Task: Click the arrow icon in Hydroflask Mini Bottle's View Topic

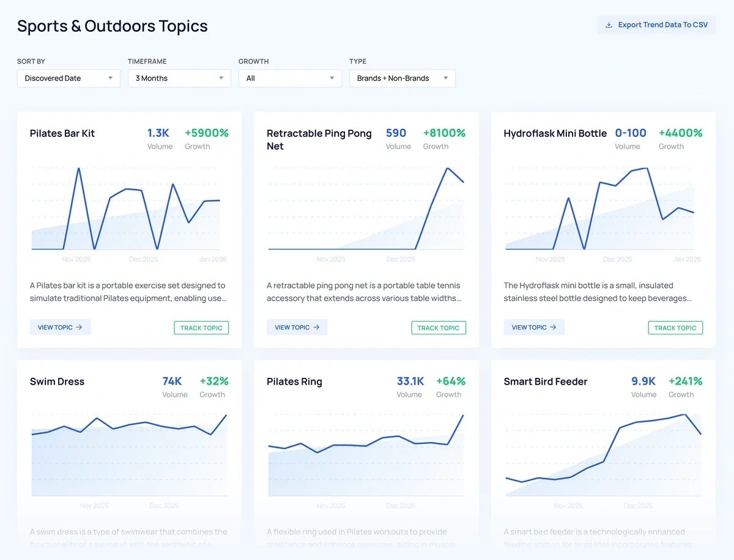Action: [x=553, y=328]
